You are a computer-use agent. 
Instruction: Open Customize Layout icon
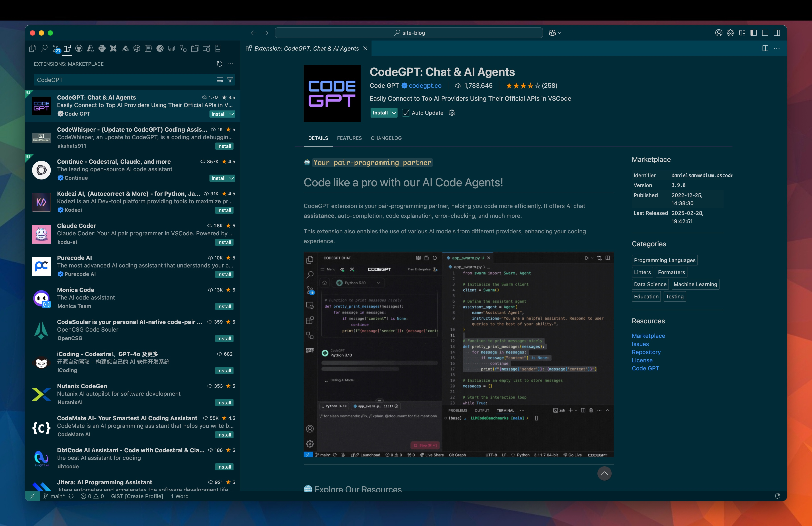(x=742, y=33)
